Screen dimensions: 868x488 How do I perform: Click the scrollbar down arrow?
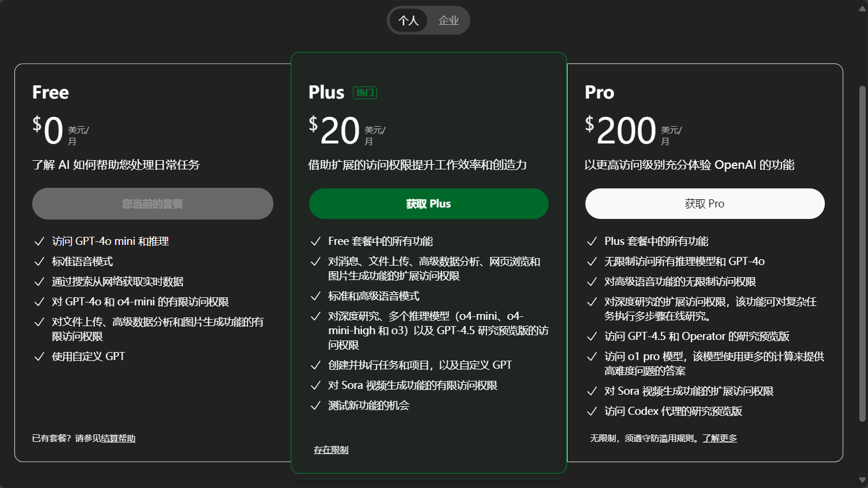click(x=862, y=480)
